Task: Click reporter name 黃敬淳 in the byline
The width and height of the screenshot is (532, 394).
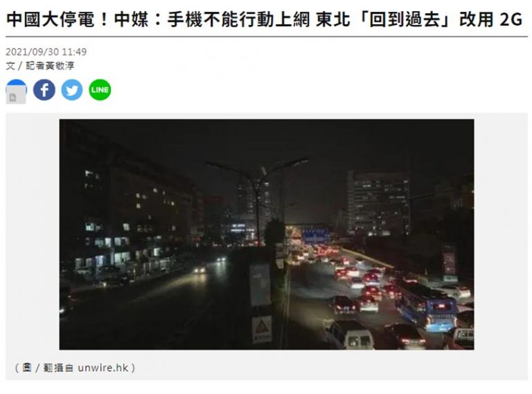Action: (62, 66)
